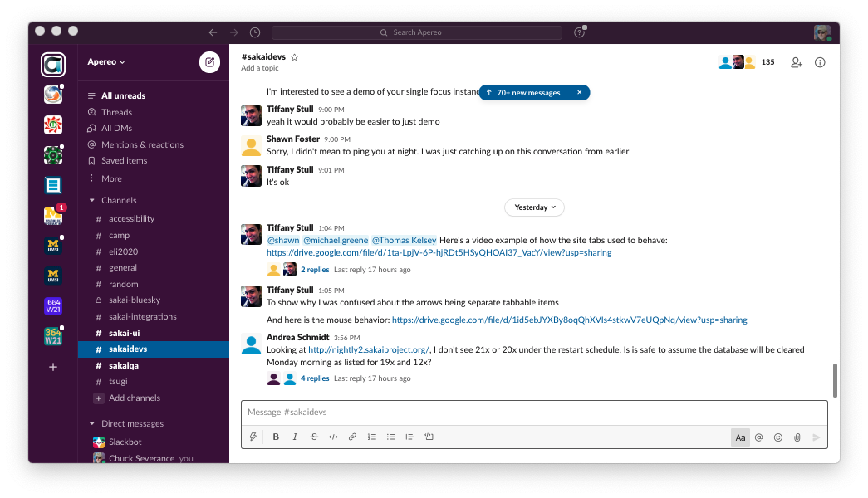Toggle italic formatting in message composer
This screenshot has height=498, width=868.
[x=295, y=437]
